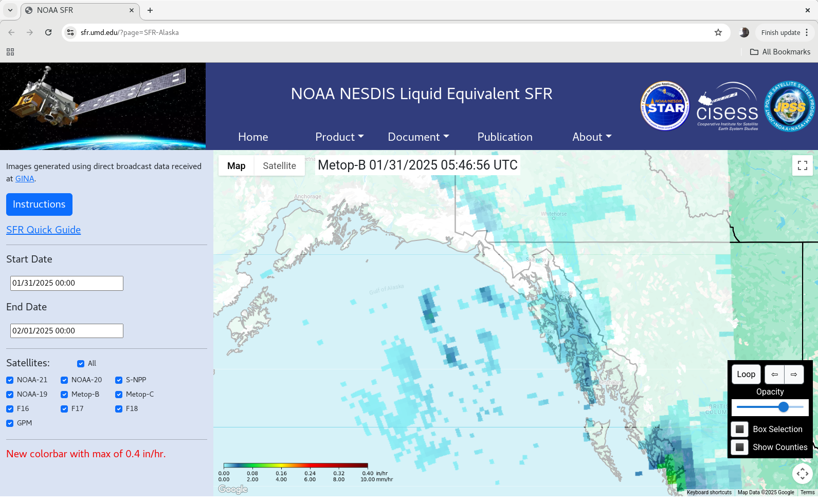This screenshot has width=818, height=504.
Task: Click the NOAA NESDIS STAR logo
Action: [665, 106]
